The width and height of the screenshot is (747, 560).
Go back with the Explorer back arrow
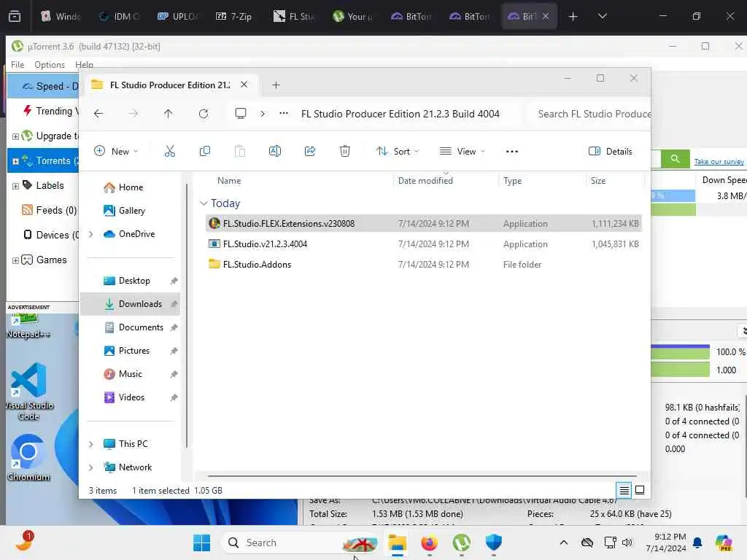tap(98, 113)
